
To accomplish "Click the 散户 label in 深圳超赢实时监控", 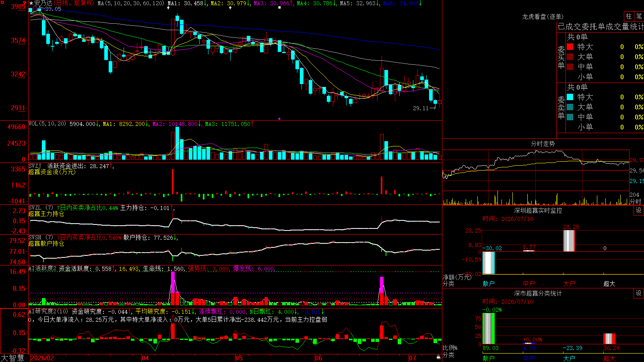I will click(489, 284).
